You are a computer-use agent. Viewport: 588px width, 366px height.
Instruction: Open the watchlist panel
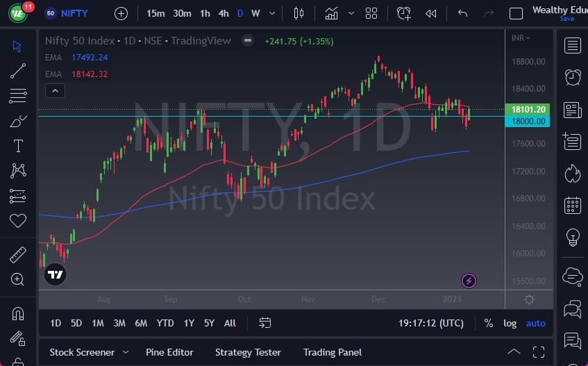[x=572, y=45]
